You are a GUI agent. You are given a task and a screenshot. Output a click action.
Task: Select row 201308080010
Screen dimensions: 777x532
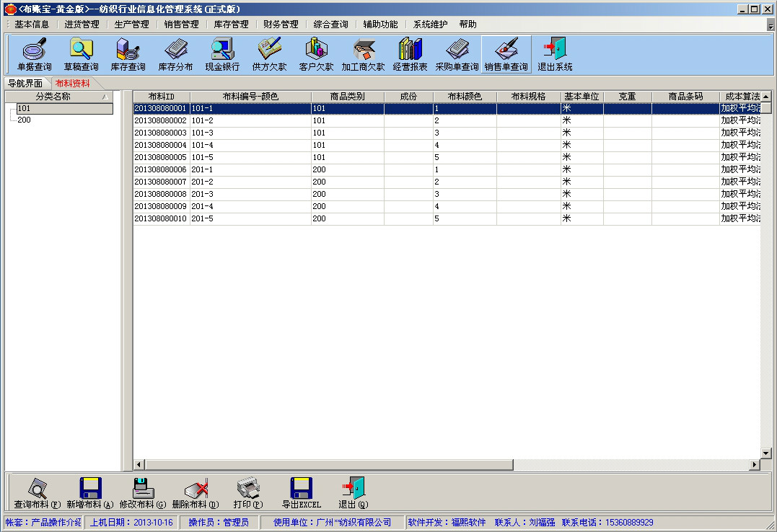point(447,218)
